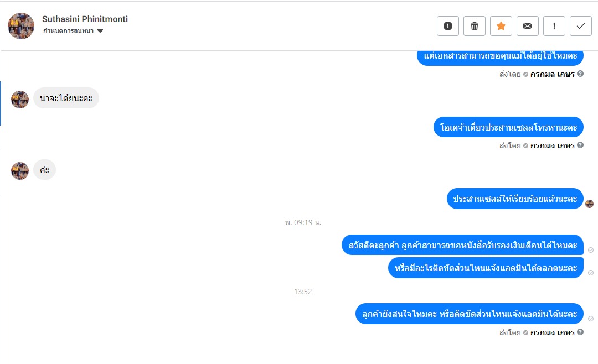The width and height of the screenshot is (598, 364).
Task: Click help icon beside กรกมล เกษร under โอเคจ้า message
Action: (580, 145)
